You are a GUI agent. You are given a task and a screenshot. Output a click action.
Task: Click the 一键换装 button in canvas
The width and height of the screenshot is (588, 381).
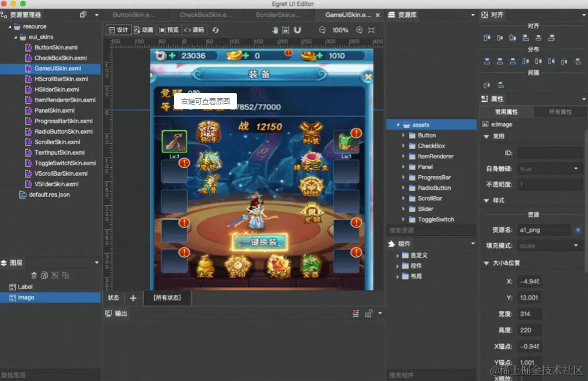[x=259, y=242]
